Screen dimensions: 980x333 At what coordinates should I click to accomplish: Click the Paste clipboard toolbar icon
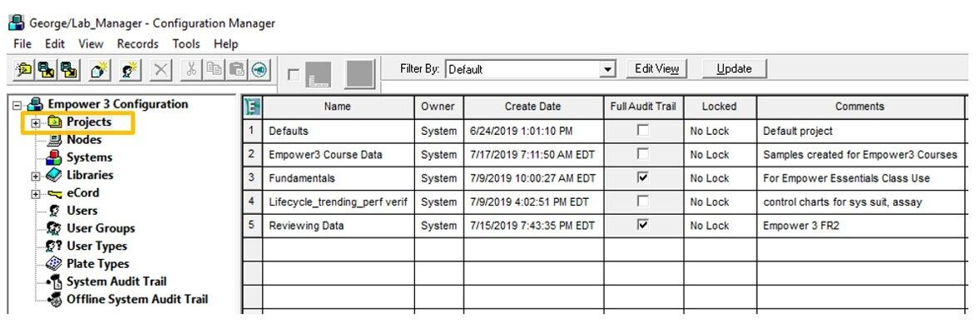(x=237, y=69)
